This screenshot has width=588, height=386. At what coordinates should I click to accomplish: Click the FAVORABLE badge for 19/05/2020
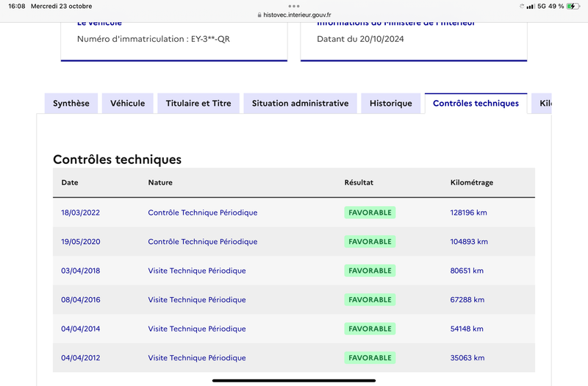[x=370, y=242]
